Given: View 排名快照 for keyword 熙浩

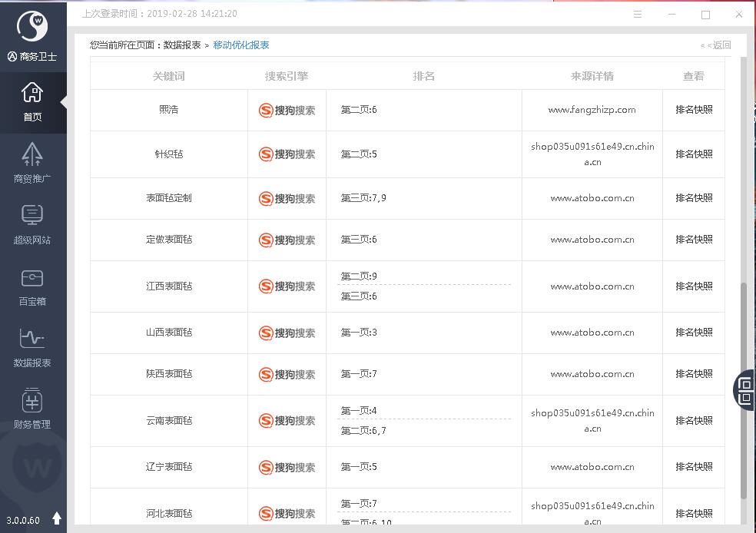Looking at the screenshot, I should click(694, 110).
